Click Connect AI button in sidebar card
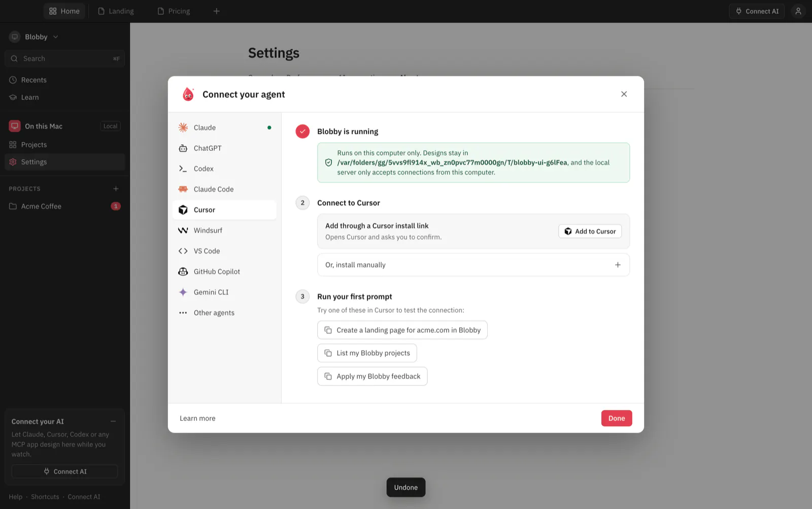The width and height of the screenshot is (812, 509). click(65, 471)
